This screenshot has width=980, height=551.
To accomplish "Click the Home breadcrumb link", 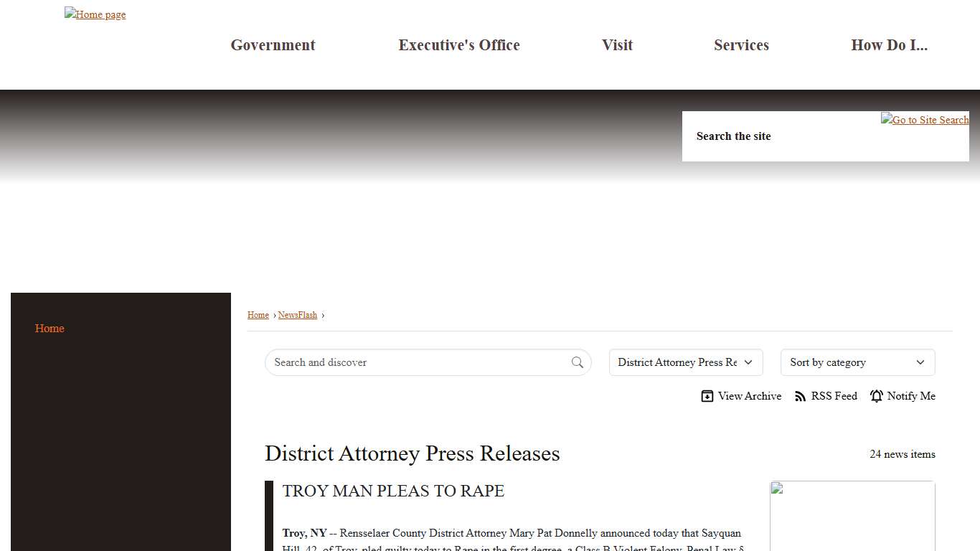I will 258,315.
